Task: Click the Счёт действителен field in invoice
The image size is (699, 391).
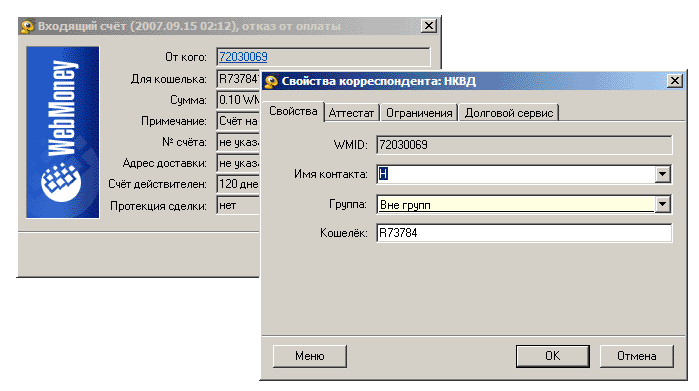Action: tap(238, 184)
